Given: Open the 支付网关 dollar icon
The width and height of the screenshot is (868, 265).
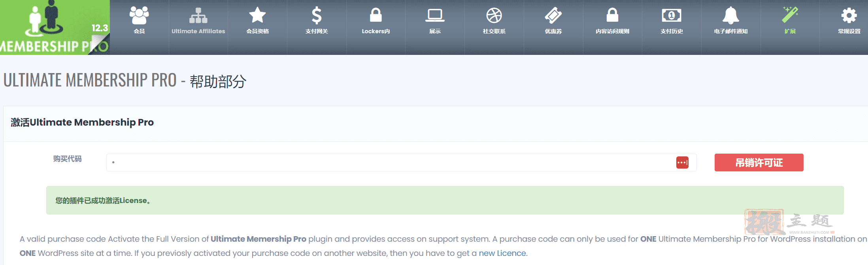Looking at the screenshot, I should (317, 15).
